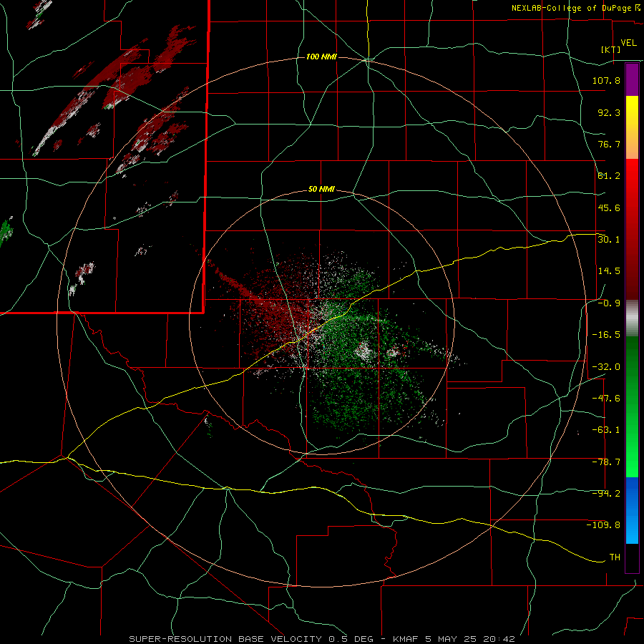Pick the black TH segment of the color bar

632,558
